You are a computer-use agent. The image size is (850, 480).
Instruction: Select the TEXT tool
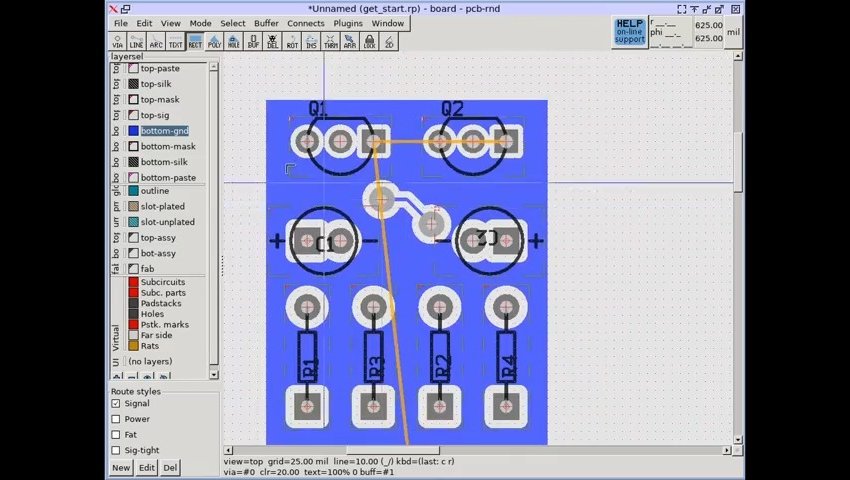(x=176, y=42)
